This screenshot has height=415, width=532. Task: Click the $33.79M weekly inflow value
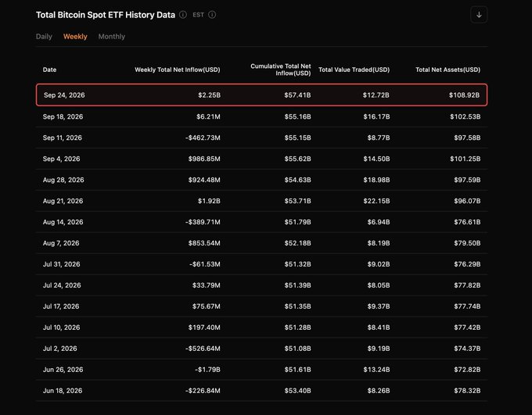[x=207, y=284]
